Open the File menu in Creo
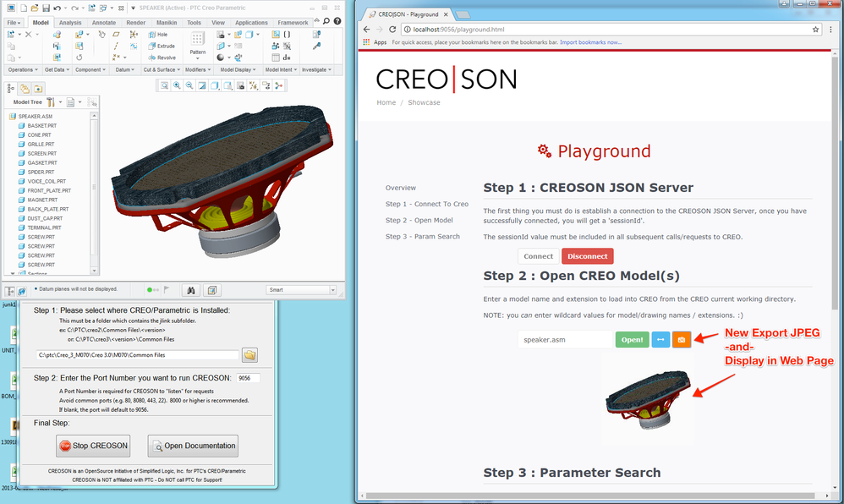The width and height of the screenshot is (844, 504). tap(14, 23)
